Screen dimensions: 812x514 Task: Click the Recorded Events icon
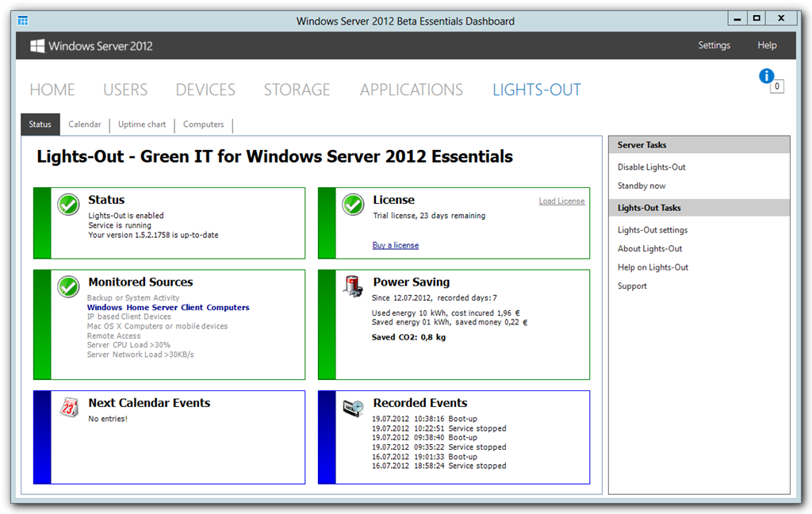(353, 409)
